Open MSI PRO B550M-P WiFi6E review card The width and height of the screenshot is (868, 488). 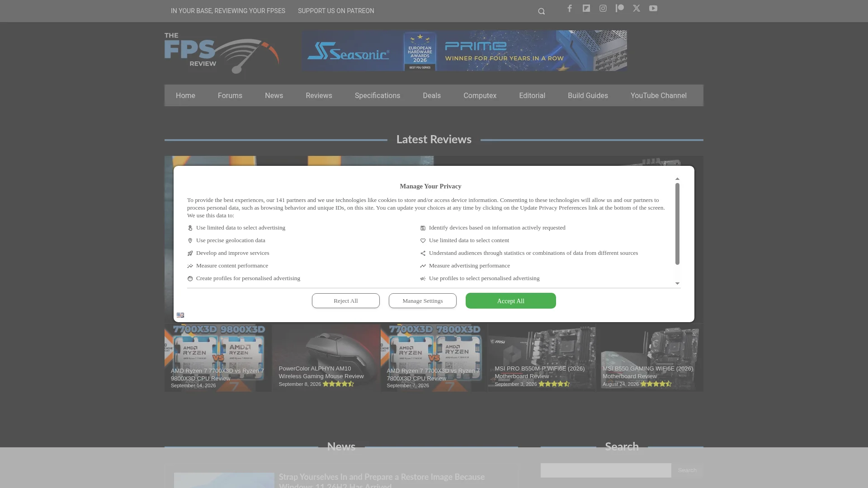point(542,357)
